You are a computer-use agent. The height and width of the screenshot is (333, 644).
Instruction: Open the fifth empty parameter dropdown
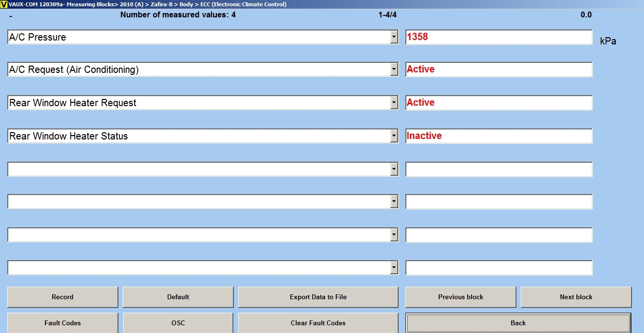394,169
